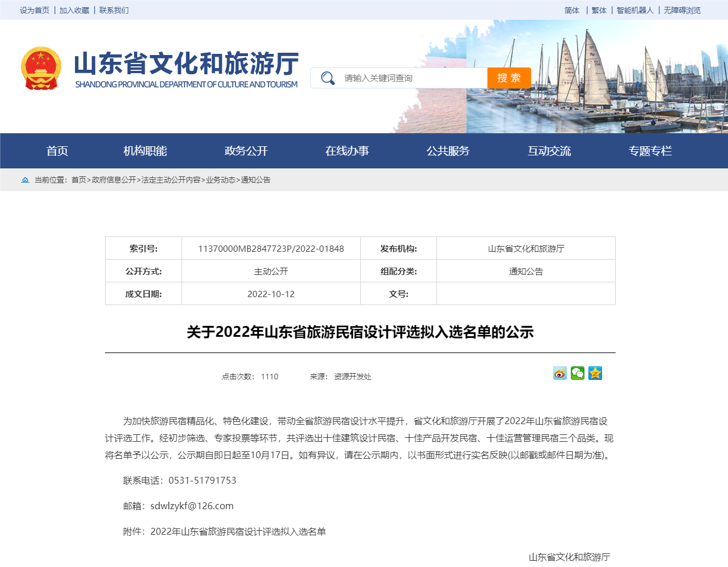Viewport: 728px width, 567px height.
Task: Launch the 智能机器人 smart assistant
Action: click(634, 10)
